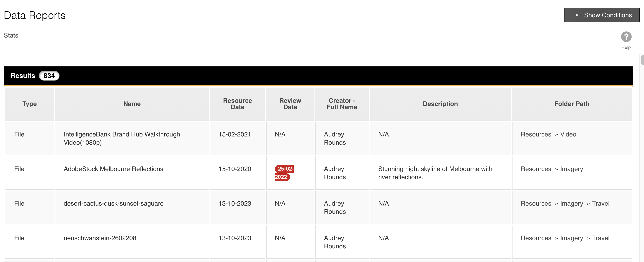Open desert-cactus-dusk-sunset-saguaro file
Viewport: 644px width, 262px height.
[113, 204]
